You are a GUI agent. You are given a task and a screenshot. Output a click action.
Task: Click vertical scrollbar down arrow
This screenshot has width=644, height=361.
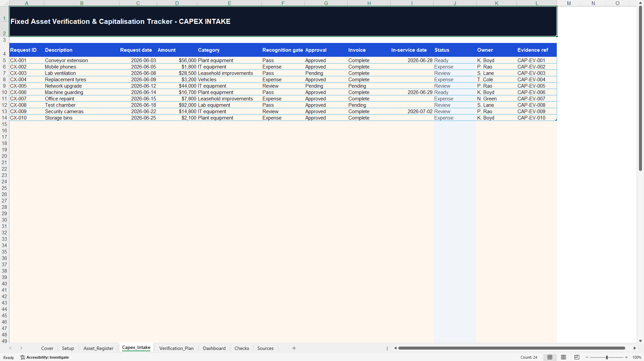[x=640, y=341]
